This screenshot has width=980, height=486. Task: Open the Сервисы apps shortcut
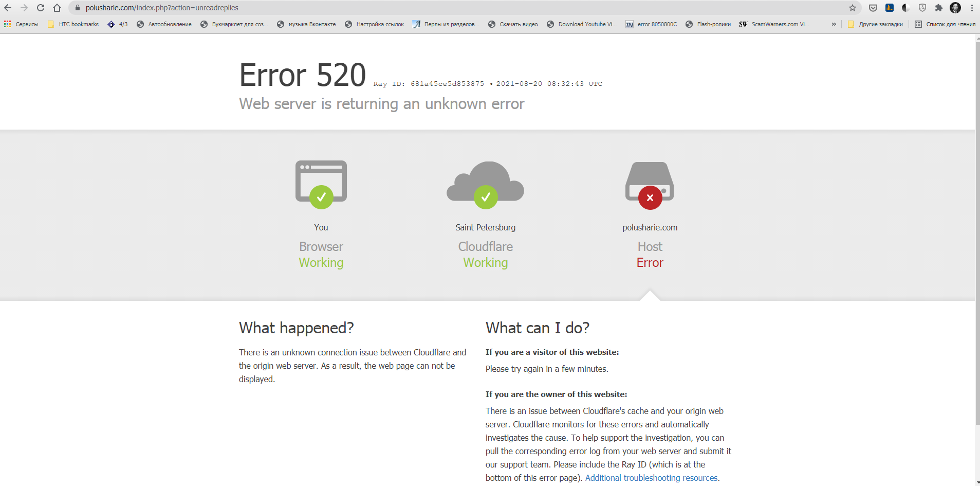click(x=21, y=24)
